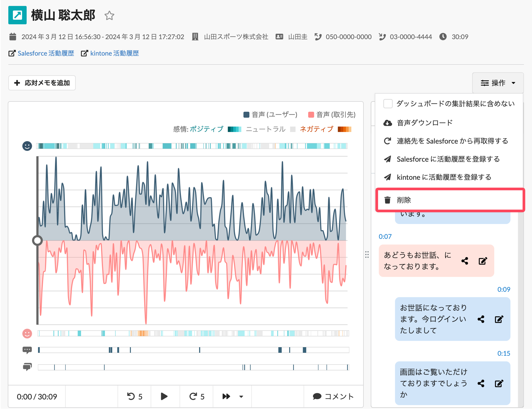Toggle 音声 (取引先) legend series
This screenshot has height=409, width=532.
tap(332, 114)
